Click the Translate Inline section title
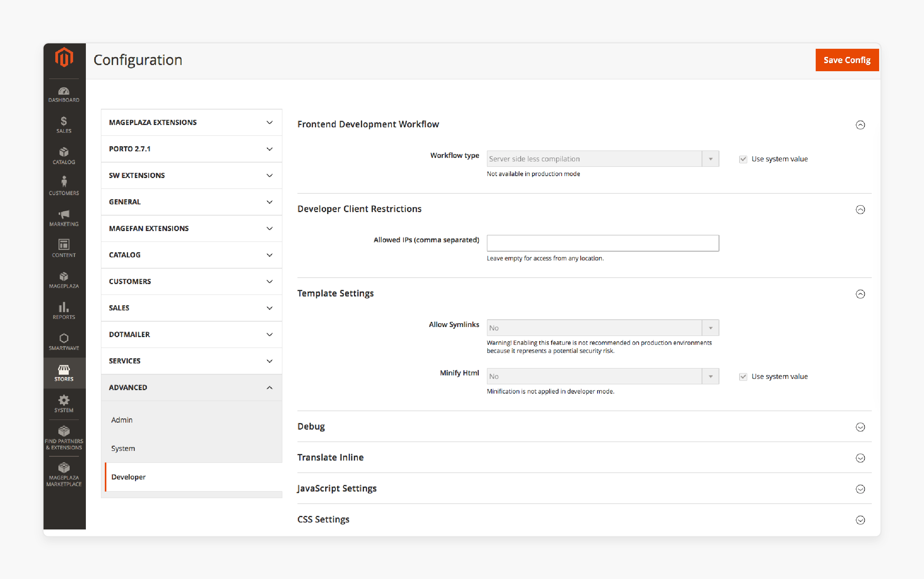Image resolution: width=924 pixels, height=579 pixels. (330, 457)
